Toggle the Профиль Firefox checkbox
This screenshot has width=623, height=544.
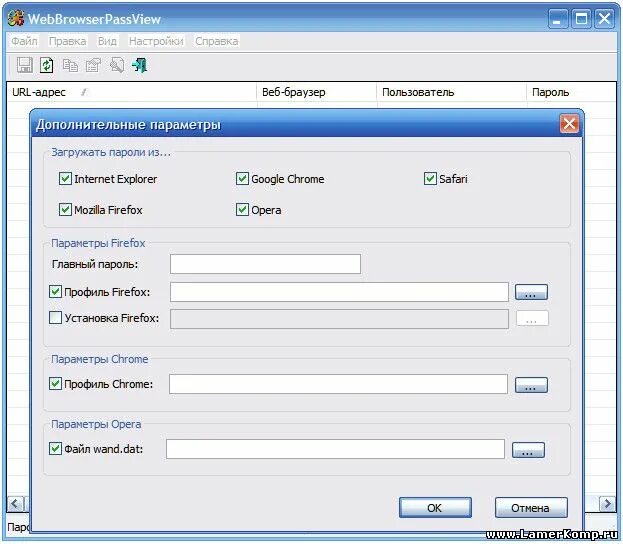[x=55, y=292]
